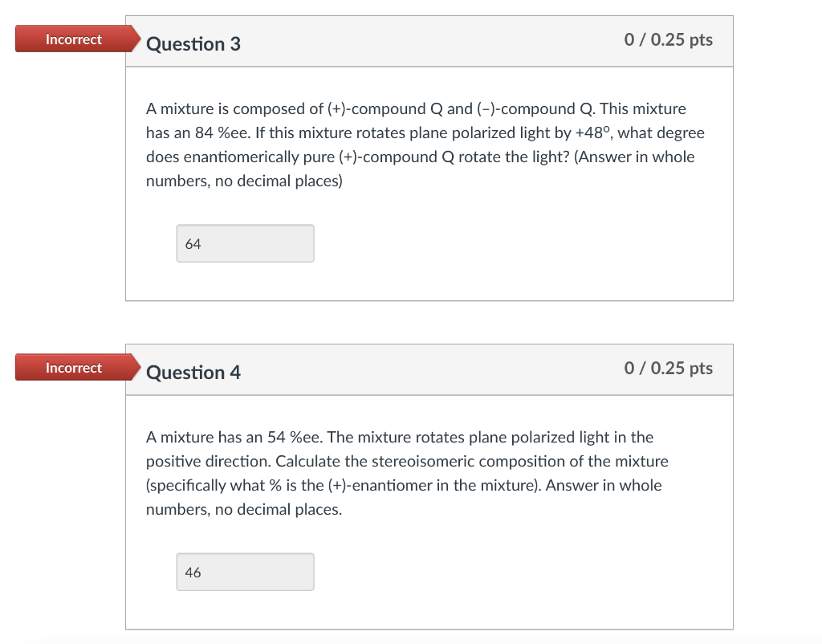Viewport: 822px width, 644px height.
Task: Click the Question 3 answer field border
Action: (x=245, y=226)
